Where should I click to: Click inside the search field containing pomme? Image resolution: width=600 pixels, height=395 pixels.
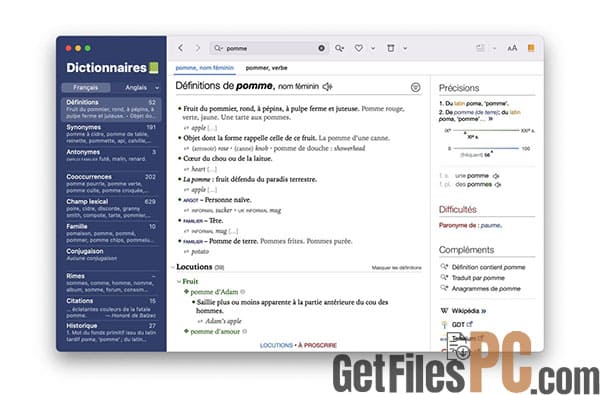(x=270, y=48)
